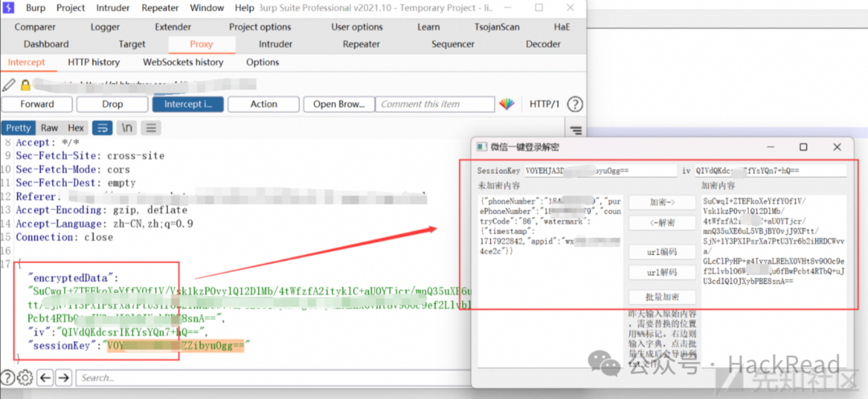
Task: Click the help question mark icon beside HTTP/1
Action: 575,105
